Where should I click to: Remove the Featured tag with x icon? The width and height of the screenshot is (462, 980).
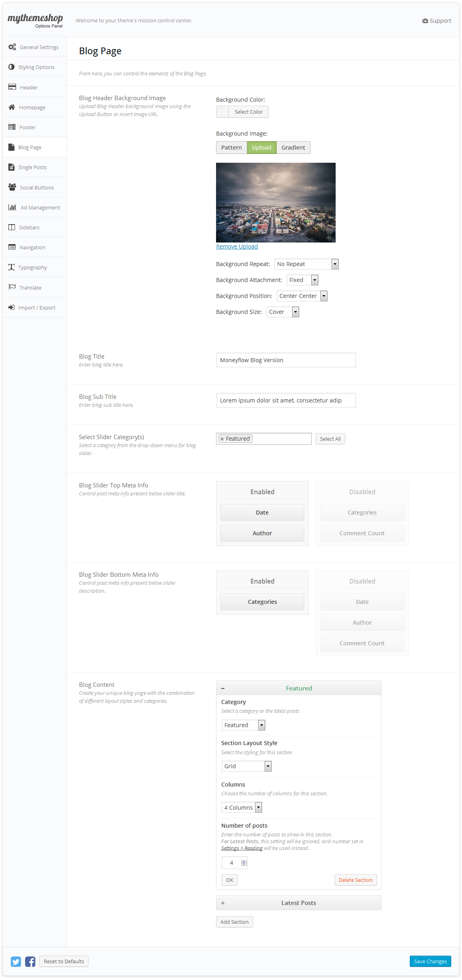pos(222,439)
